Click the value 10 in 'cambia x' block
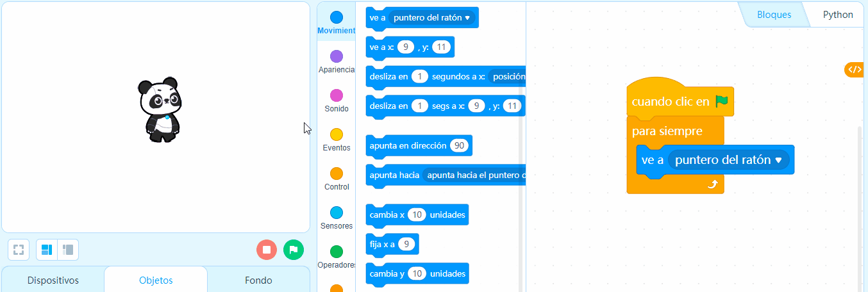The height and width of the screenshot is (292, 868). [417, 215]
